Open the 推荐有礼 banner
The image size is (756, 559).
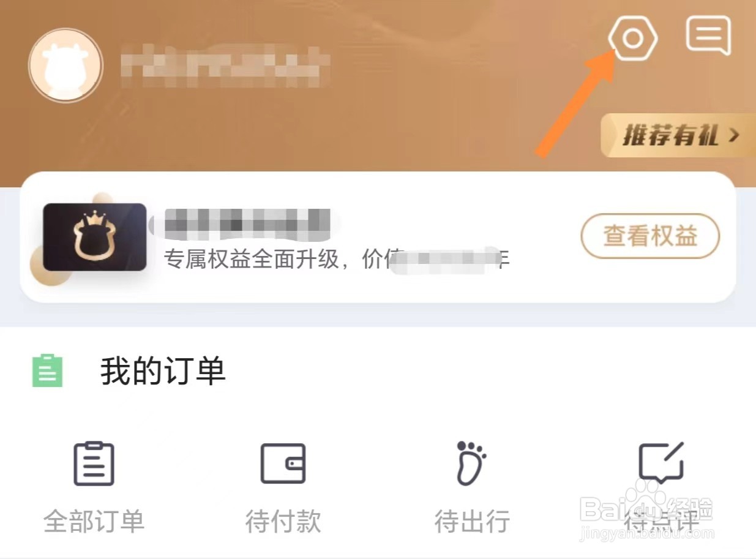[x=678, y=135]
